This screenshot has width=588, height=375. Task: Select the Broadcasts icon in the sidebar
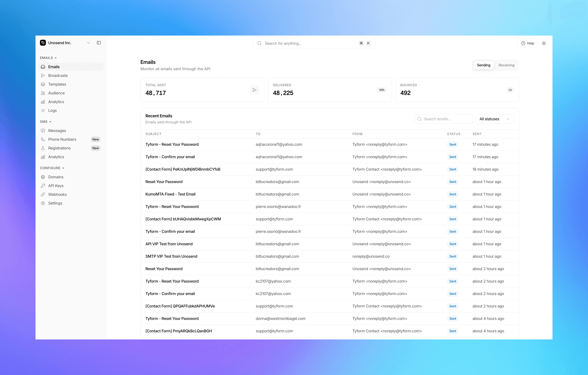click(43, 76)
